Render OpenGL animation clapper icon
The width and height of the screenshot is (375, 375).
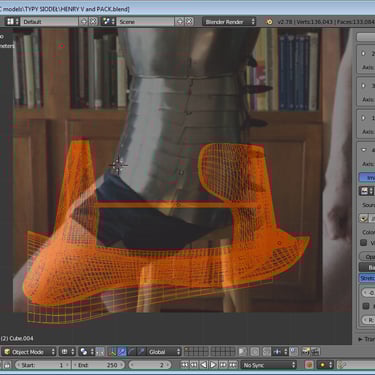tap(315, 352)
